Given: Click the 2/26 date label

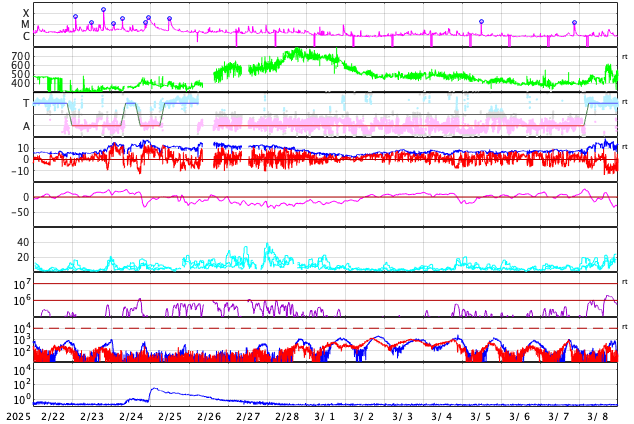Looking at the screenshot, I should point(209,417).
